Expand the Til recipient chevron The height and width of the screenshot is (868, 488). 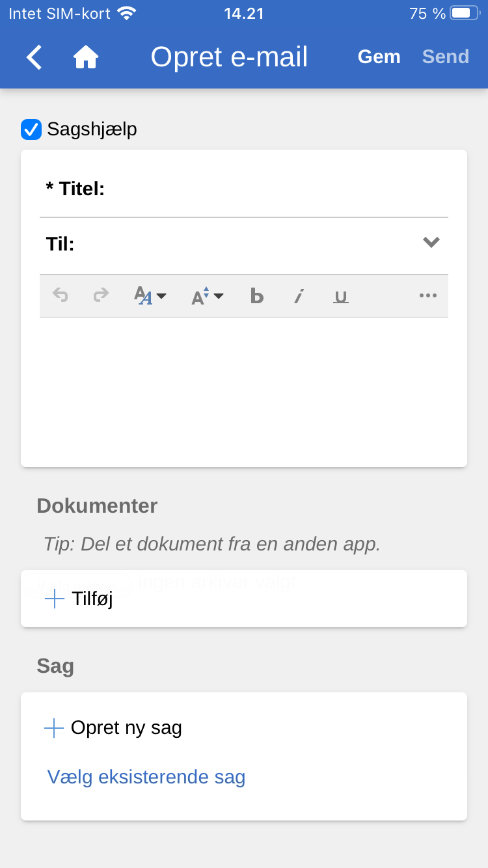click(431, 243)
